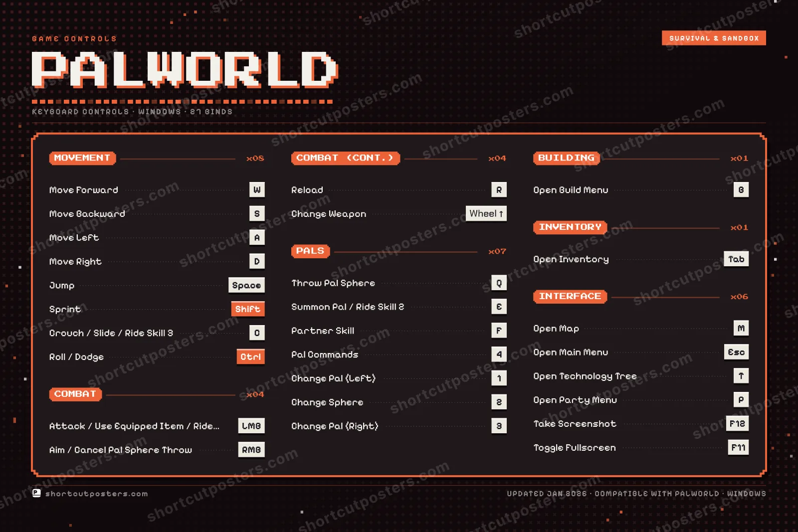Click the orange Shift key beside Sprint
The image size is (798, 532).
[x=248, y=309]
